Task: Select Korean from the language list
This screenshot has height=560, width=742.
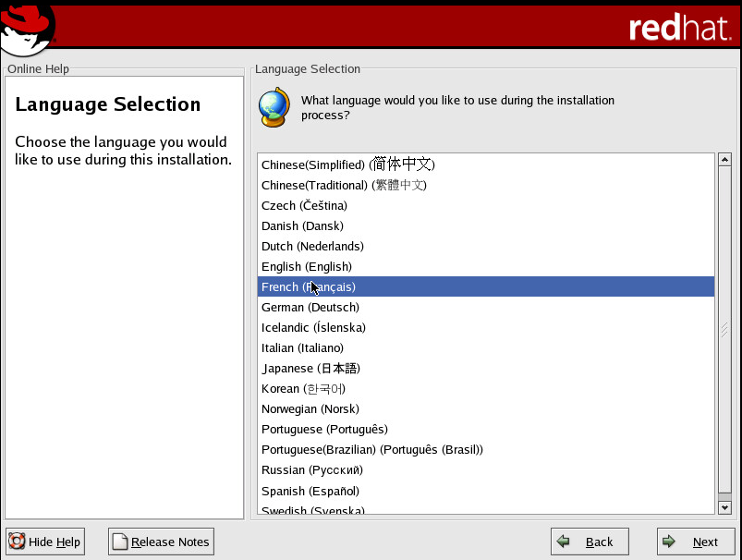Action: [303, 389]
